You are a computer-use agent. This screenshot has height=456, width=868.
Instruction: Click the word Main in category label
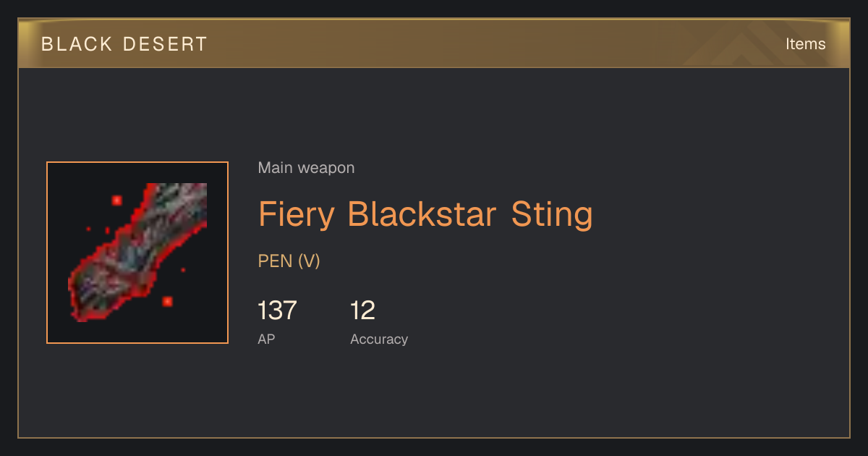276,168
